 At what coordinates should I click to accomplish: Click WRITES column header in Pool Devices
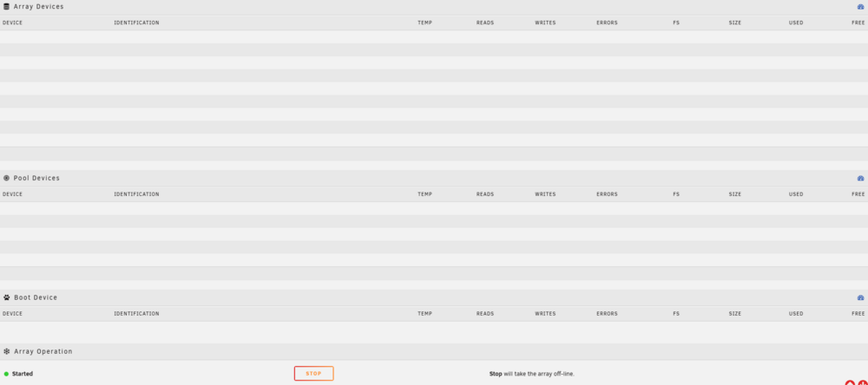545,194
